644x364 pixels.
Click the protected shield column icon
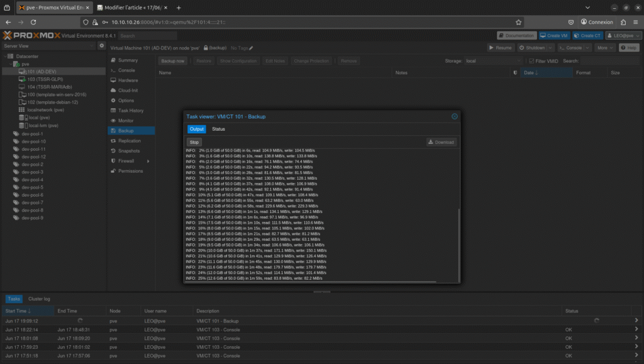coord(516,73)
